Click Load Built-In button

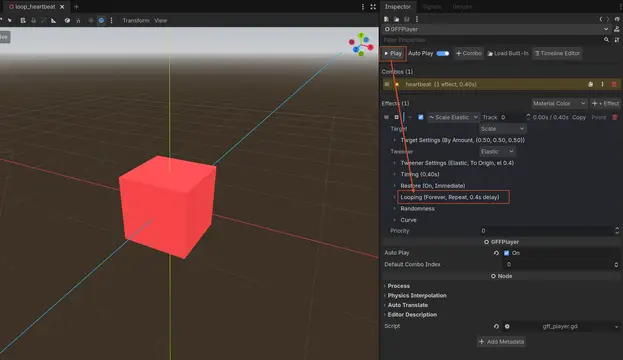[x=508, y=53]
